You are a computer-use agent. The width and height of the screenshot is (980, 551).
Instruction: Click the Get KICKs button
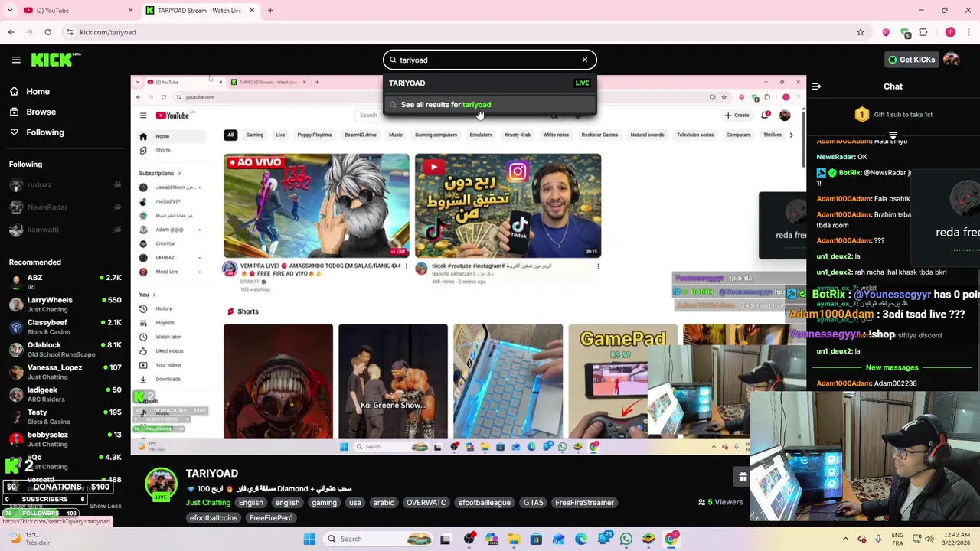point(910,60)
